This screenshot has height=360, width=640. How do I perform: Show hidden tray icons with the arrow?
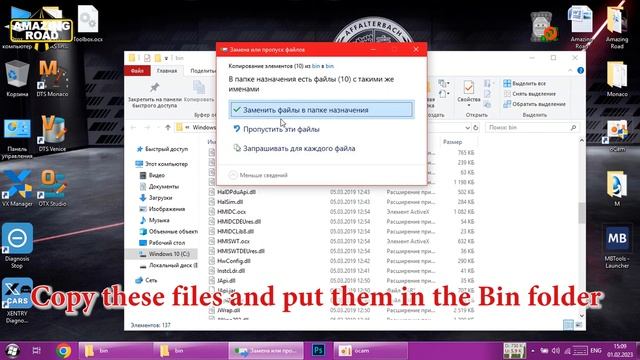(x=533, y=351)
